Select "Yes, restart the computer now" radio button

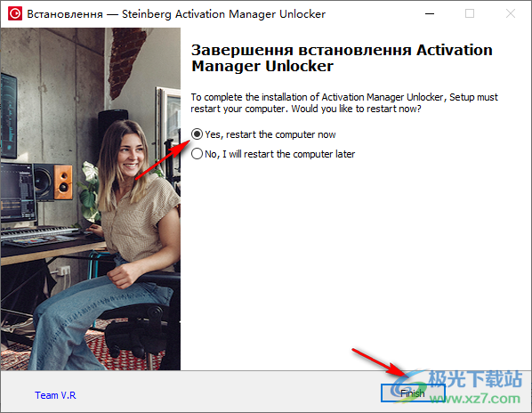tap(263, 134)
